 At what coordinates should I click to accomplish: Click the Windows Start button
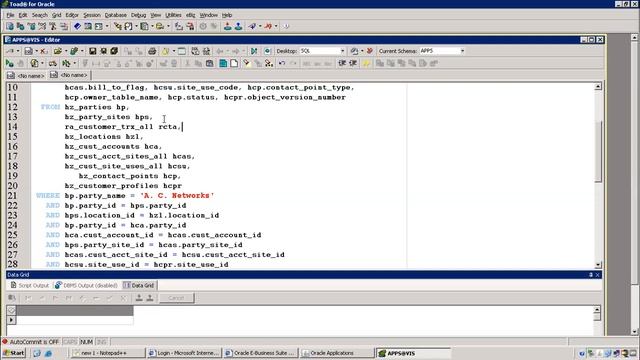(x=14, y=353)
